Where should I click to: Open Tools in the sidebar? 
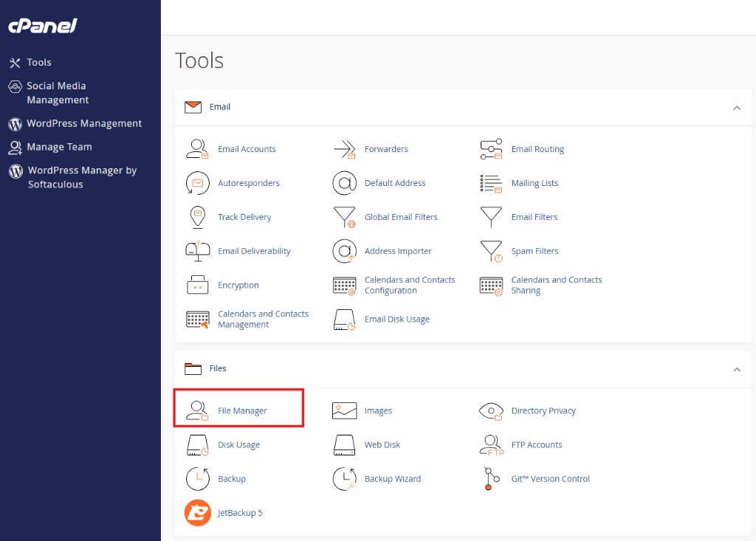[39, 62]
